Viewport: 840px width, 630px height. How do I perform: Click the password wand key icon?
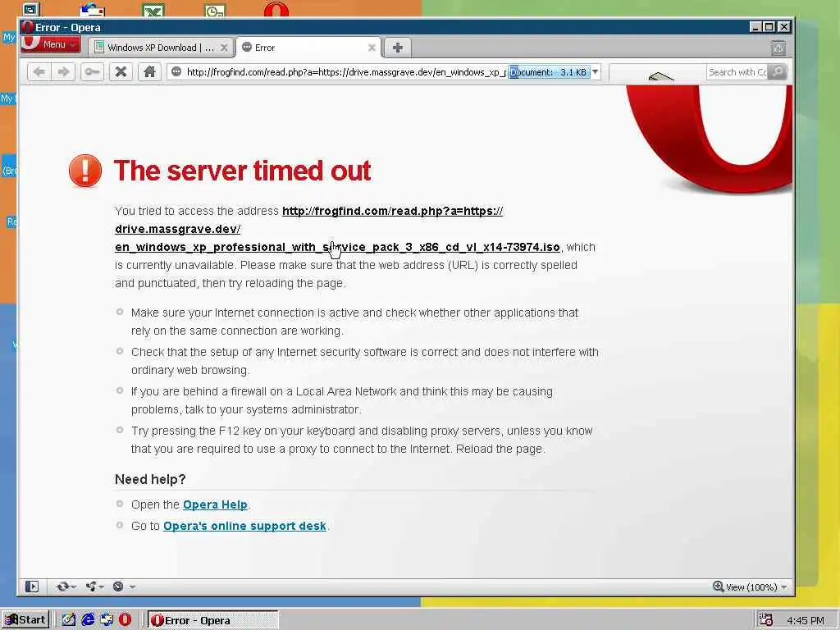click(x=92, y=72)
